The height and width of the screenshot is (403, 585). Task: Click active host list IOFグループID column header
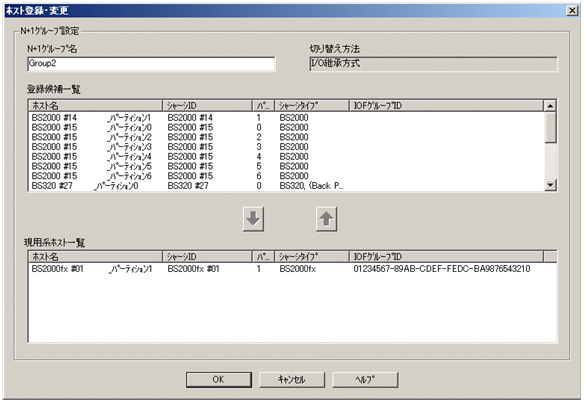[x=447, y=257]
